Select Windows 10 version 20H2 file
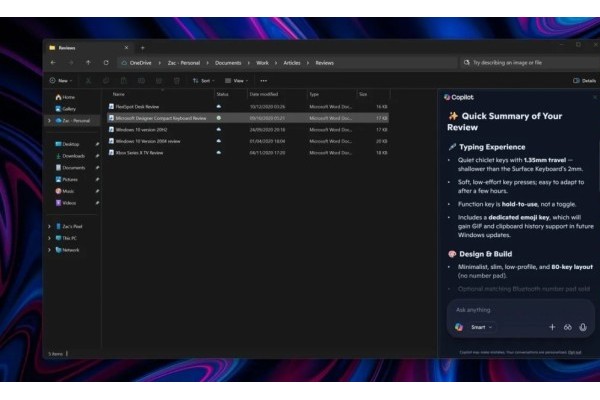The height and width of the screenshot is (400, 600). pos(248,130)
